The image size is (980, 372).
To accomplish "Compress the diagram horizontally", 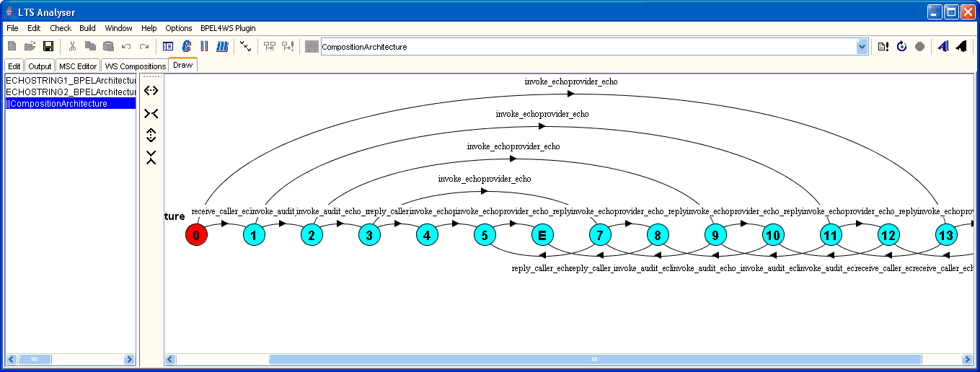I will pyautogui.click(x=151, y=113).
